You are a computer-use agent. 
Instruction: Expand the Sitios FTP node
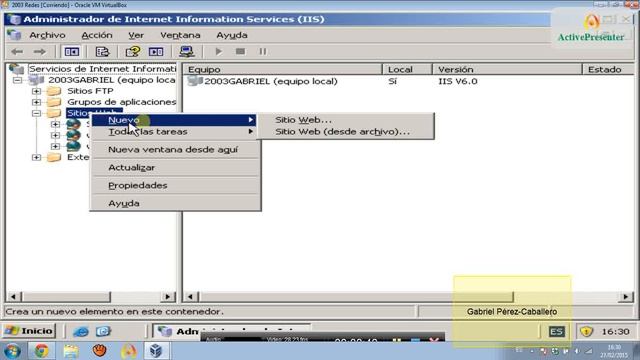[36, 91]
